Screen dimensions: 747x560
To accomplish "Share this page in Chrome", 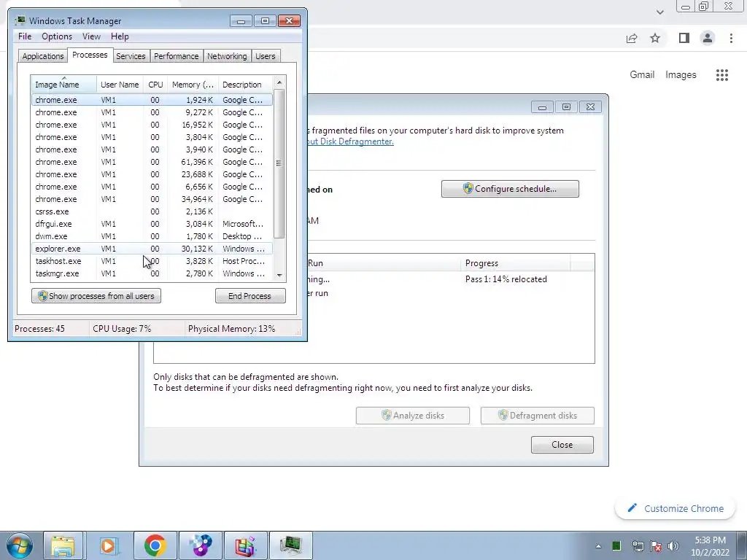I will 632,38.
